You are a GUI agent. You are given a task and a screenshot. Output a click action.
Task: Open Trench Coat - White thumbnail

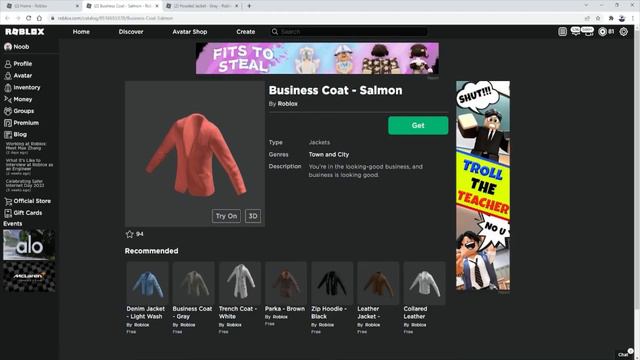[240, 284]
